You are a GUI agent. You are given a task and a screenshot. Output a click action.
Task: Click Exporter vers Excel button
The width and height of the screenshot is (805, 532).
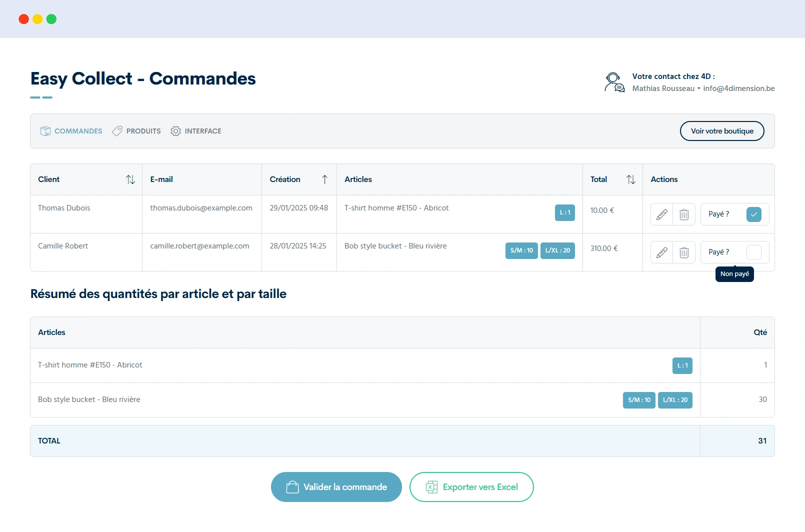click(x=471, y=487)
